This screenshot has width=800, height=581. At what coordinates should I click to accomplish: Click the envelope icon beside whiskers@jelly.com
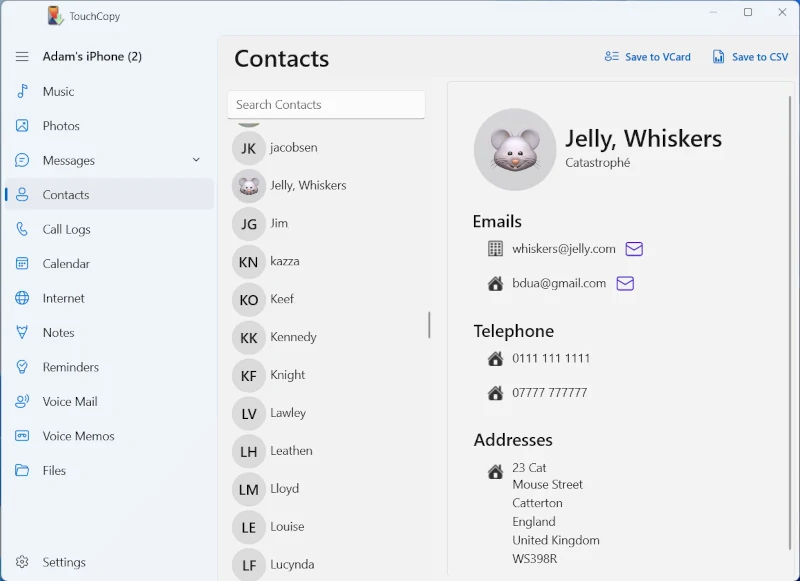coord(634,249)
